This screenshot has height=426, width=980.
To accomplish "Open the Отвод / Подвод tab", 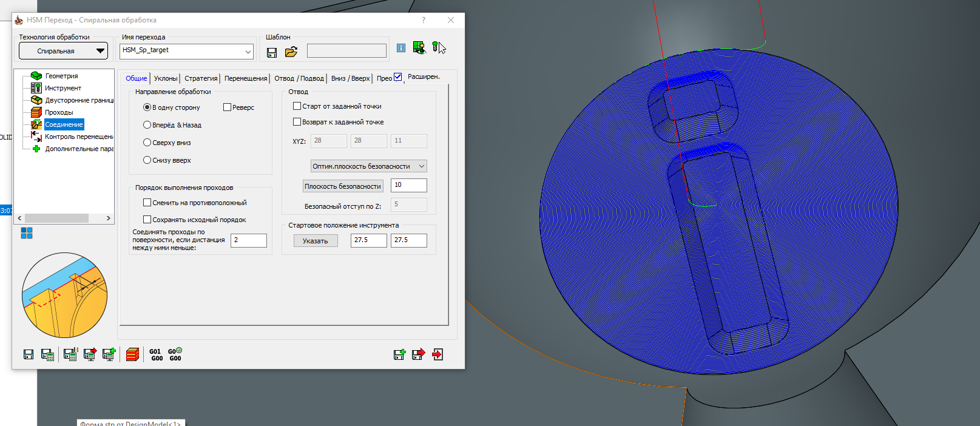I will click(x=299, y=78).
